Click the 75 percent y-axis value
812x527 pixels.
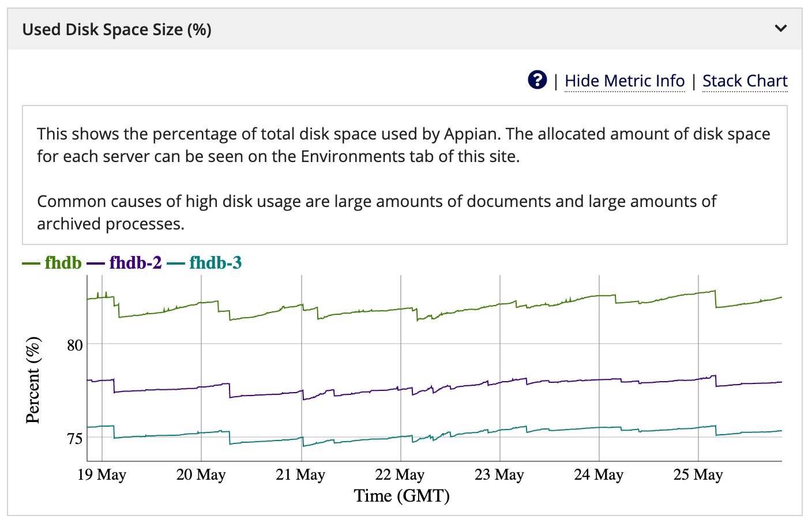[75, 438]
